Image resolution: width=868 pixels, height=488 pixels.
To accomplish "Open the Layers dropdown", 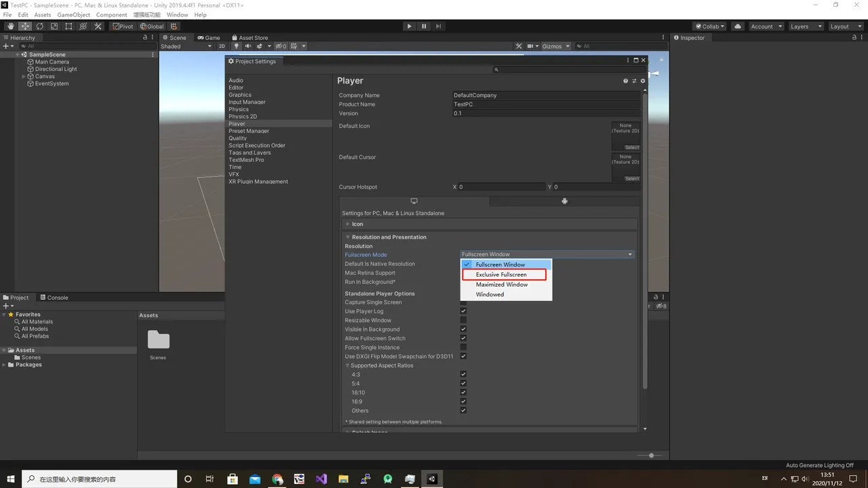I will (806, 26).
